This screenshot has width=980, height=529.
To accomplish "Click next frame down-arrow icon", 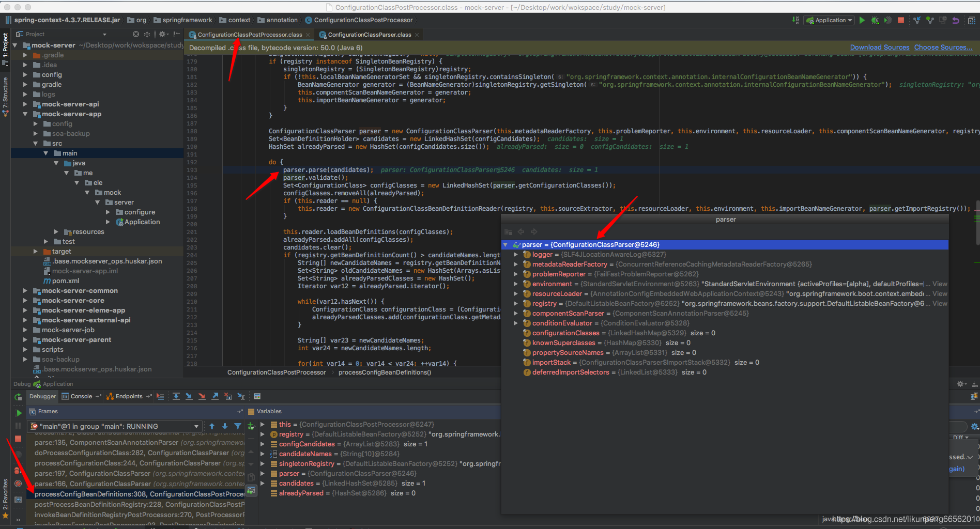I will pyautogui.click(x=225, y=426).
